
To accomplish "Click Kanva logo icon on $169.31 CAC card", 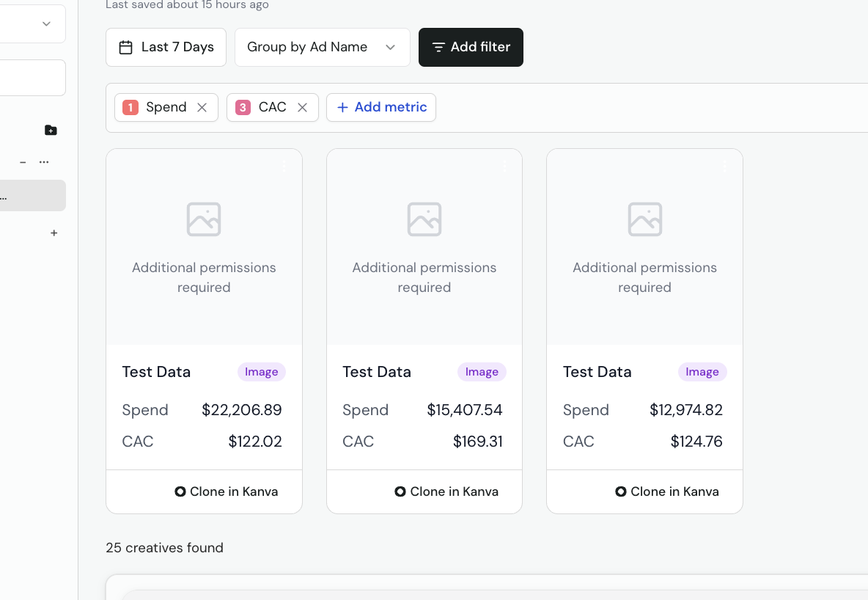I will [400, 492].
